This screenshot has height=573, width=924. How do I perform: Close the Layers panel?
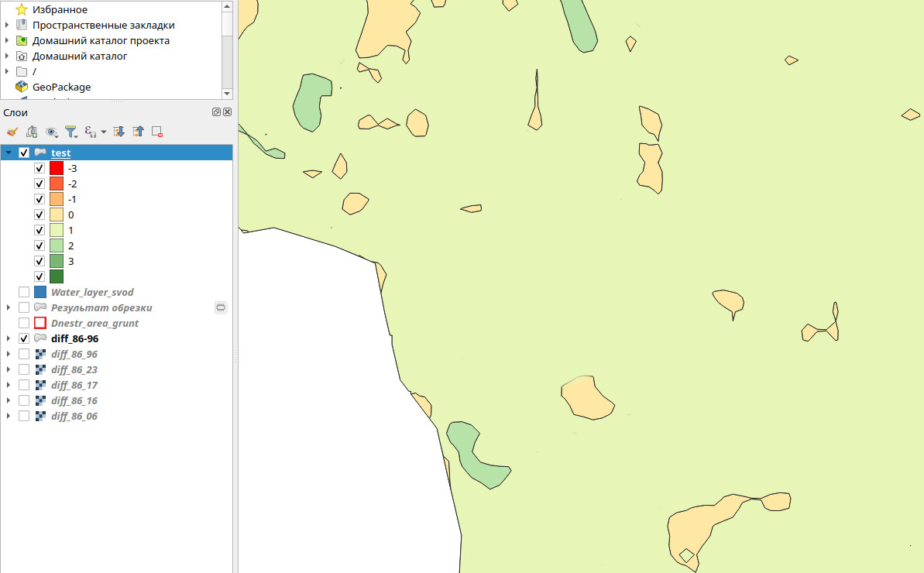click(x=228, y=112)
